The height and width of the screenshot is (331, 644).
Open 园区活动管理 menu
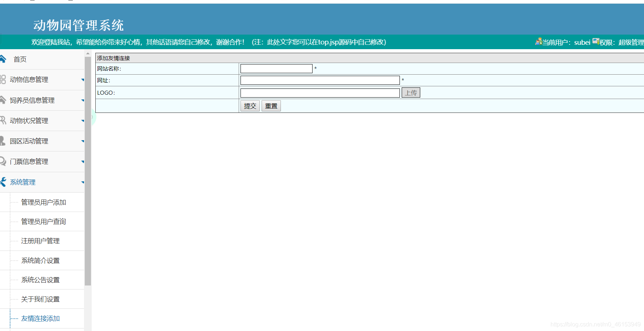tap(29, 141)
